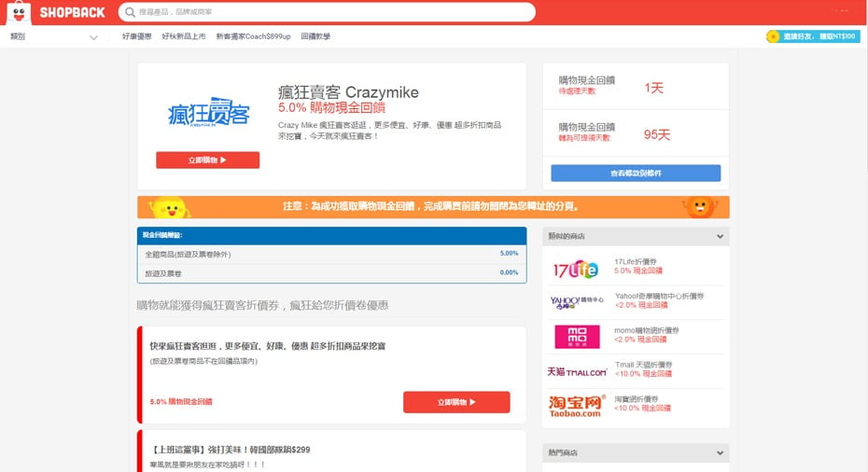Viewport: 868px width, 472px height.
Task: Click the orange notice banner text
Action: [x=431, y=206]
